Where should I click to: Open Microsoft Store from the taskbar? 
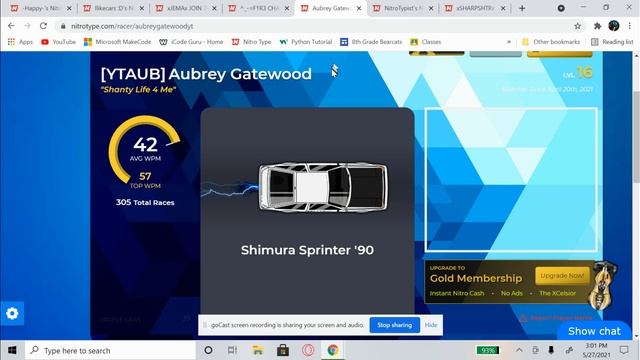pyautogui.click(x=283, y=350)
